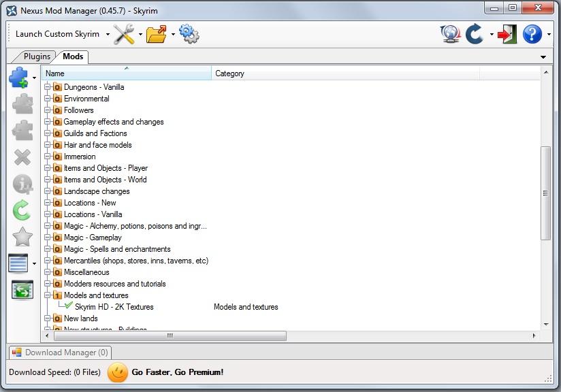Click the smiley face premium icon
The height and width of the screenshot is (392, 561).
point(117,372)
